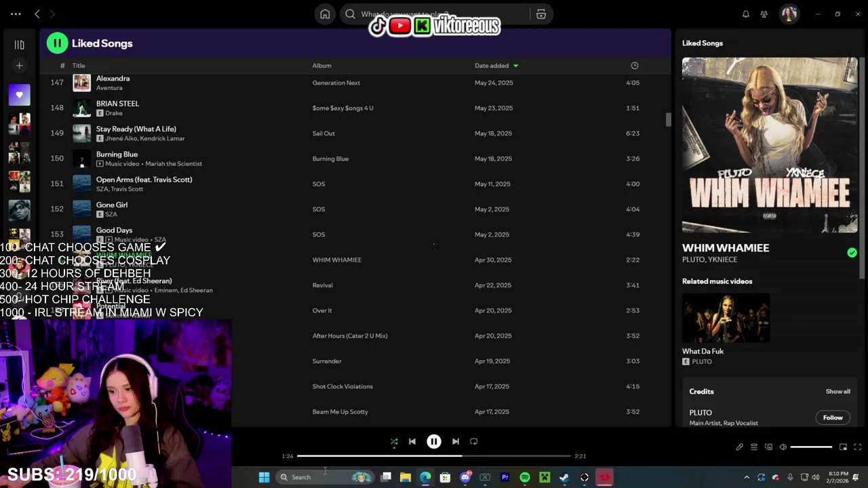Open Steam from the taskbar
This screenshot has width=868, height=488.
click(564, 477)
